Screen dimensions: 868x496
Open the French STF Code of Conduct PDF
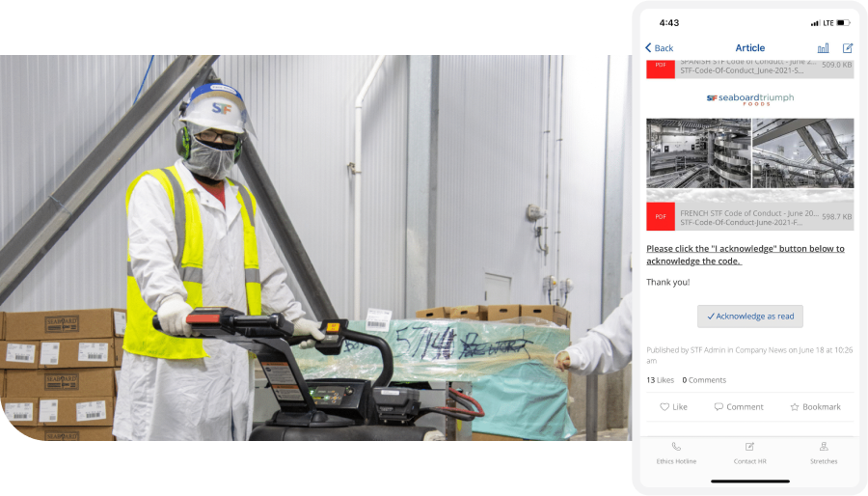750,216
